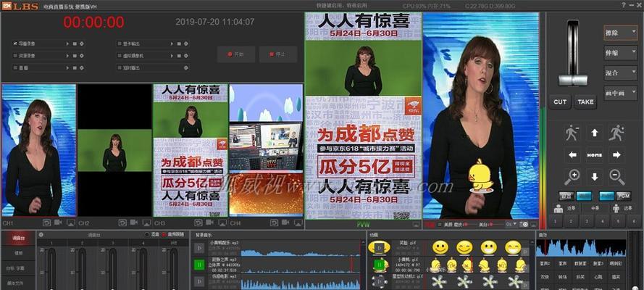This screenshot has height=290, width=644.
Task: Open the help question mark icon
Action: (x=624, y=5)
